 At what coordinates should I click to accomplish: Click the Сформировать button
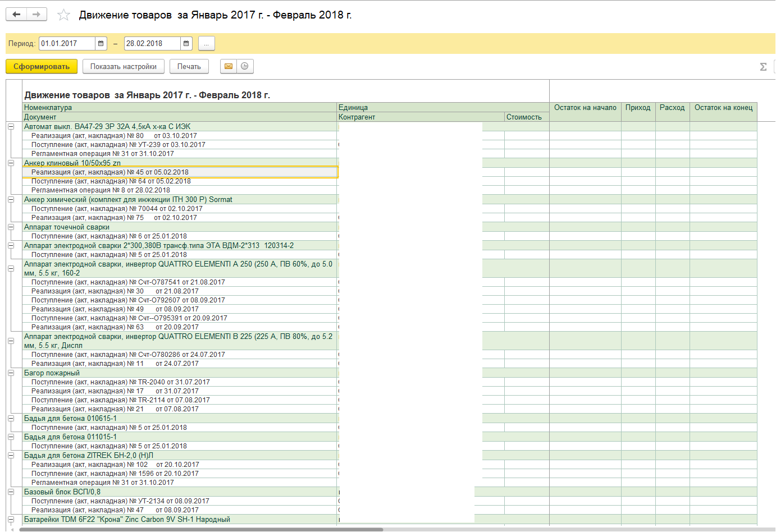point(42,66)
